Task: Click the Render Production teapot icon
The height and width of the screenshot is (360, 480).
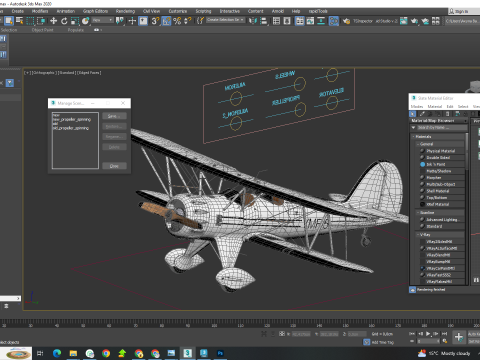Action: 414,21
